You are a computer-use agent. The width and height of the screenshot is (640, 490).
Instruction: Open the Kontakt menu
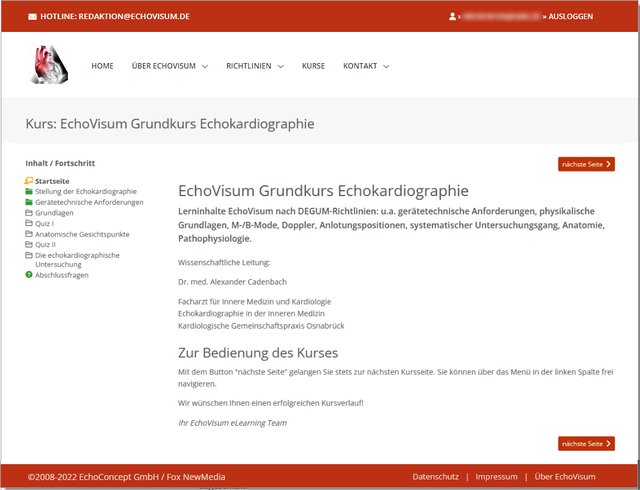click(x=360, y=66)
